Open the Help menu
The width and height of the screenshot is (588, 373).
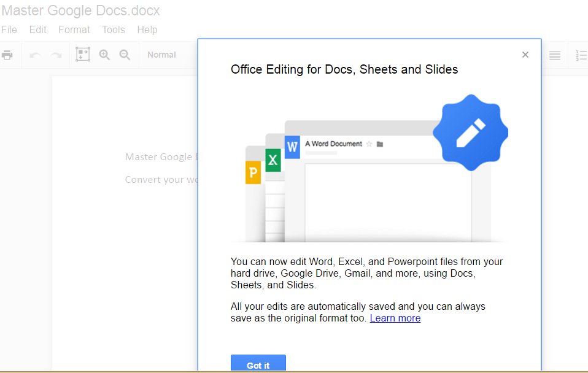click(147, 29)
